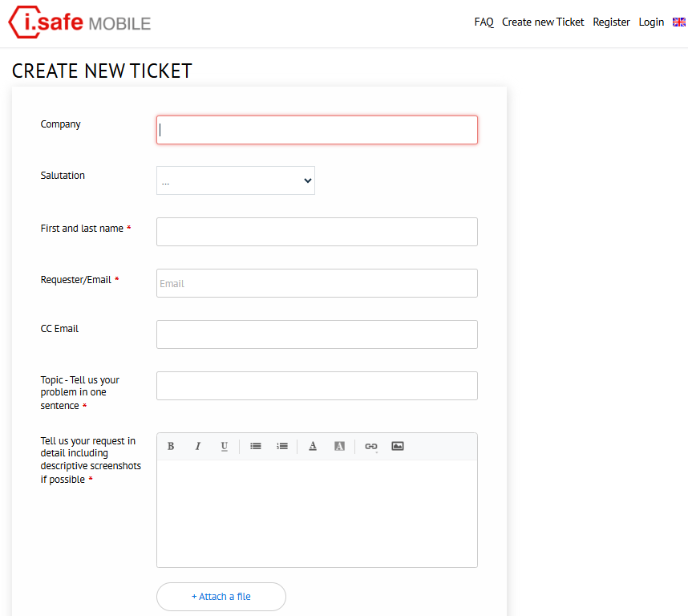Select Create new Ticket in navigation

click(543, 22)
